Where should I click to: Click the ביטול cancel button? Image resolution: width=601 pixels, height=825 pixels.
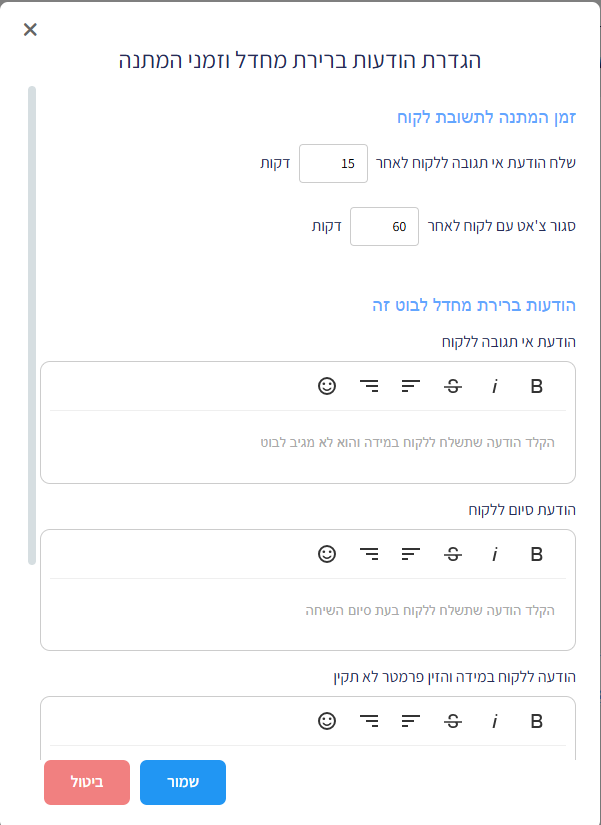coord(87,782)
